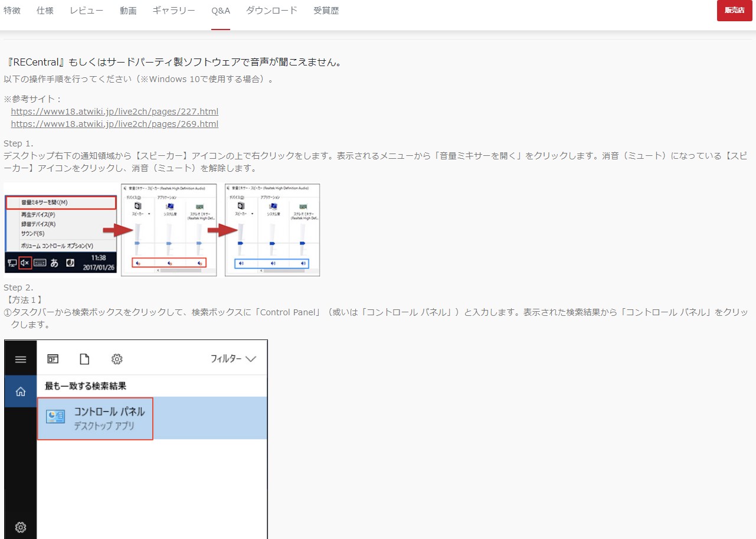Image resolution: width=756 pixels, height=539 pixels.
Task: Click the apps filter icon in search screenshot
Action: click(53, 359)
